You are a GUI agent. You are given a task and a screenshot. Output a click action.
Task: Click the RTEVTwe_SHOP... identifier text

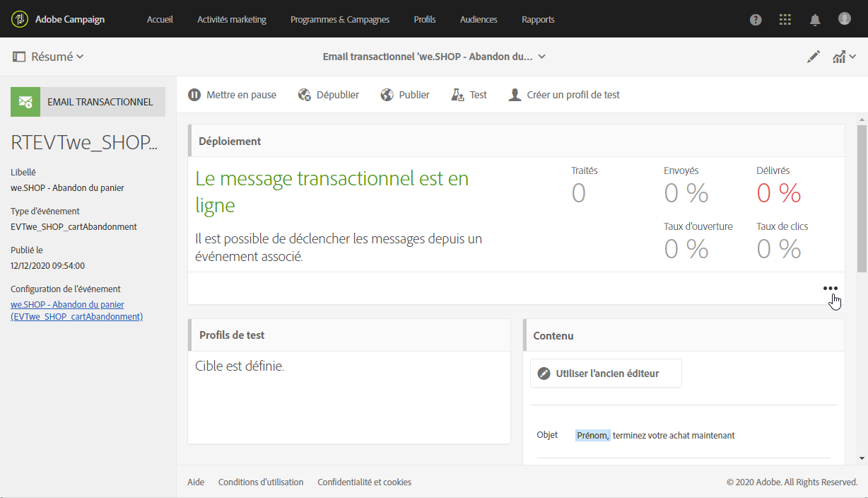(84, 143)
